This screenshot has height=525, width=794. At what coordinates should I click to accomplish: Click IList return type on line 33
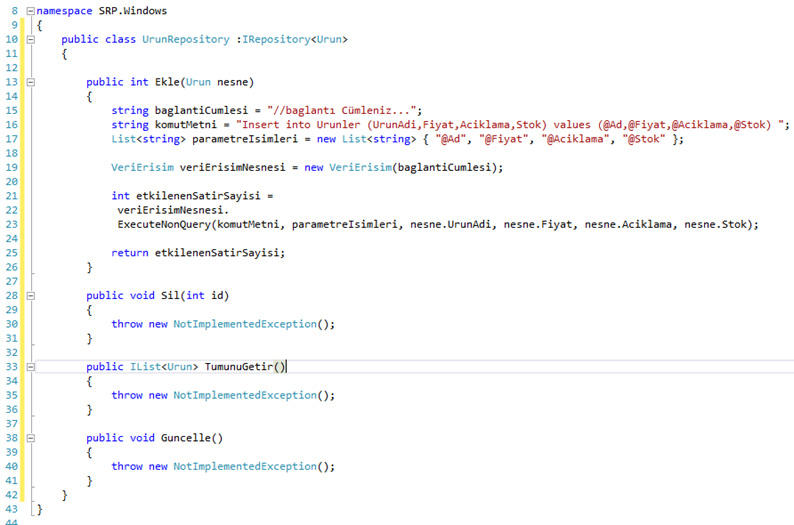tap(145, 367)
